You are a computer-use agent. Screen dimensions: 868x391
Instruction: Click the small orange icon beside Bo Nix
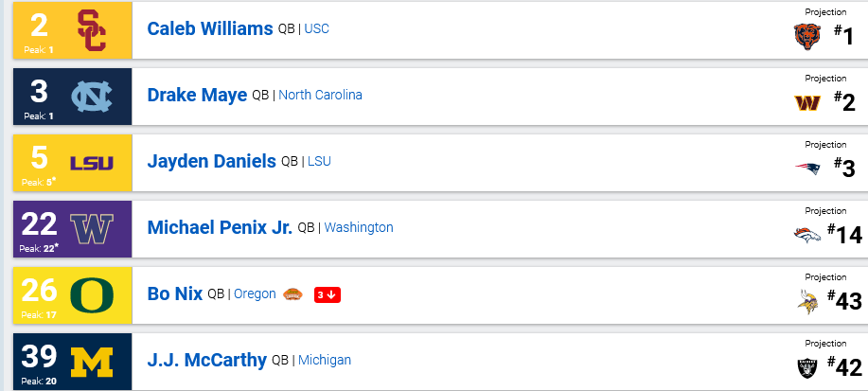click(x=294, y=294)
